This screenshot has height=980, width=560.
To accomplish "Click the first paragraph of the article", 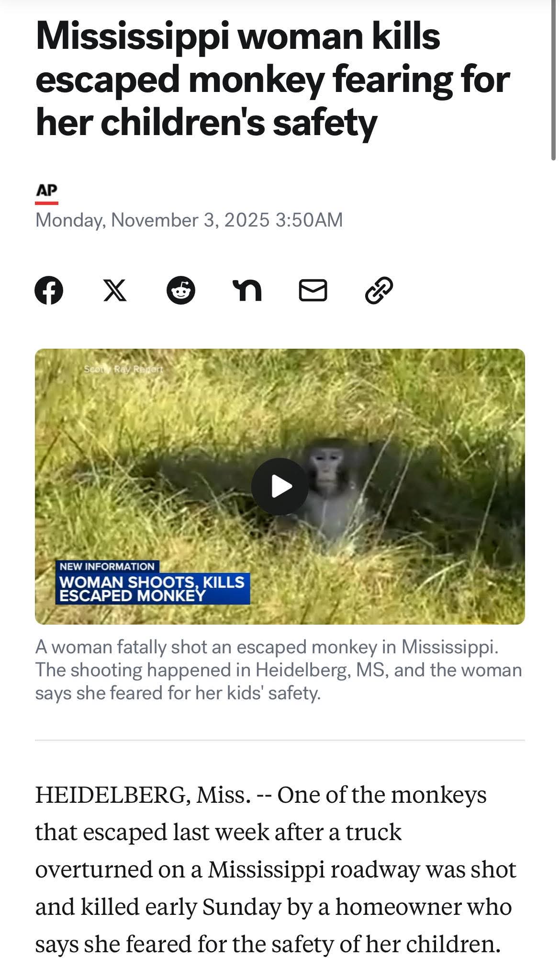I will [x=276, y=869].
